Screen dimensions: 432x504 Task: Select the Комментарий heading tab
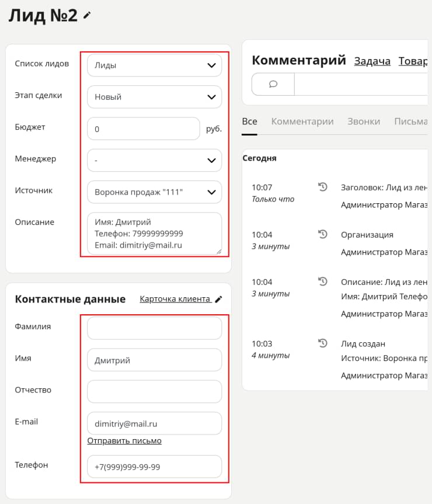[x=299, y=60]
